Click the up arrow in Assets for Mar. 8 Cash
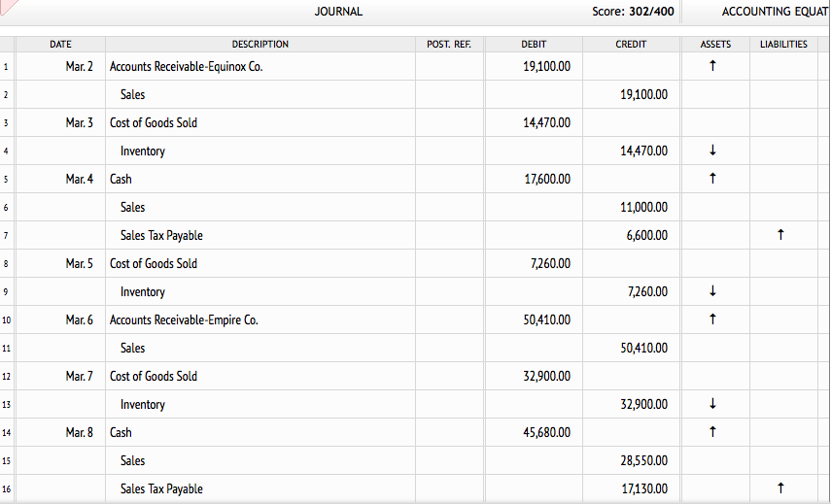The image size is (831, 504). tap(712, 432)
